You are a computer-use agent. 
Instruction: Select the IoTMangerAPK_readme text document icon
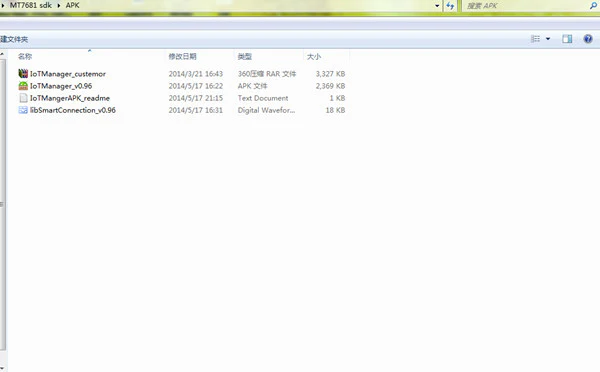pos(23,98)
